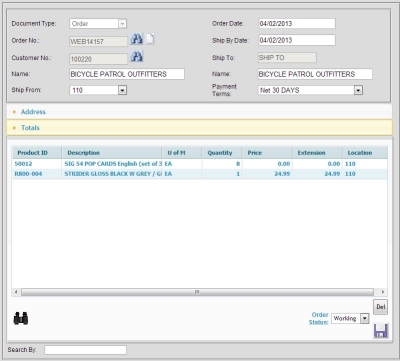The image size is (400, 361).
Task: Click the Extension column header
Action: tap(317, 153)
